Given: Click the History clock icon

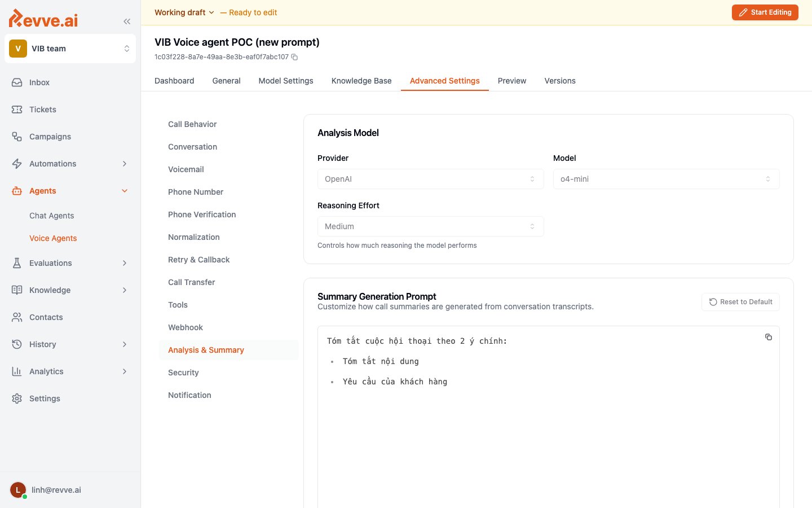Looking at the screenshot, I should [17, 344].
